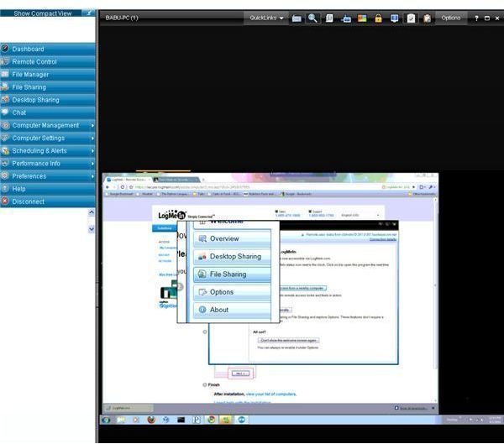Click the browser back arrow
The width and height of the screenshot is (504, 444).
tap(108, 187)
